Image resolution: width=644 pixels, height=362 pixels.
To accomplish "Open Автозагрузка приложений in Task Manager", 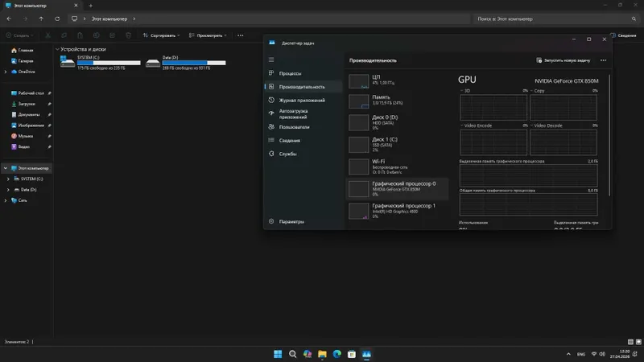I will point(293,113).
